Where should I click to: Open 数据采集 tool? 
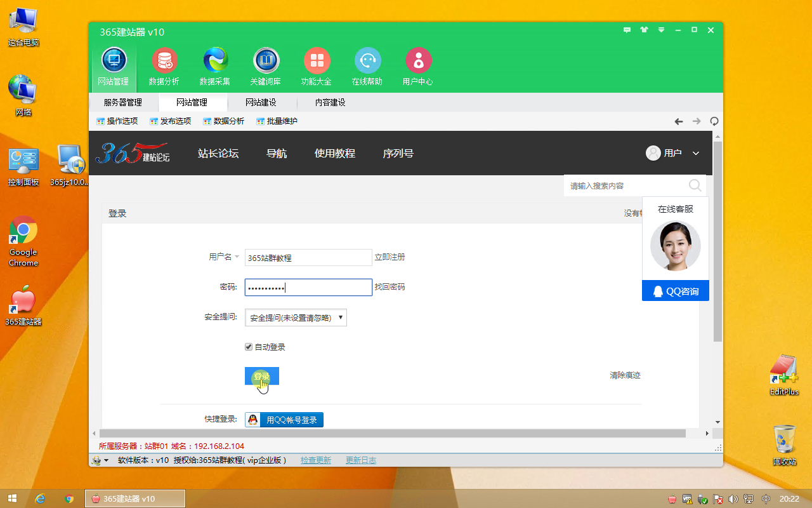215,67
